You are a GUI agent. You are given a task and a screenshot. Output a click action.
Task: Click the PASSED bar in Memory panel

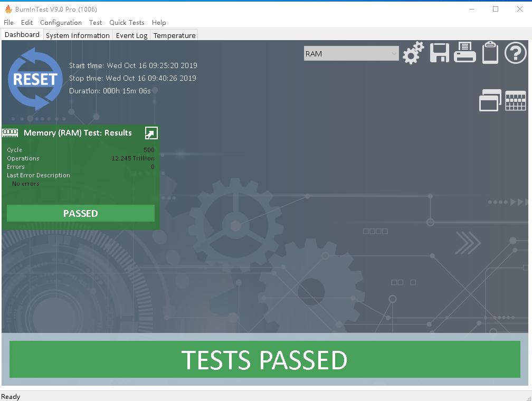pyautogui.click(x=81, y=213)
